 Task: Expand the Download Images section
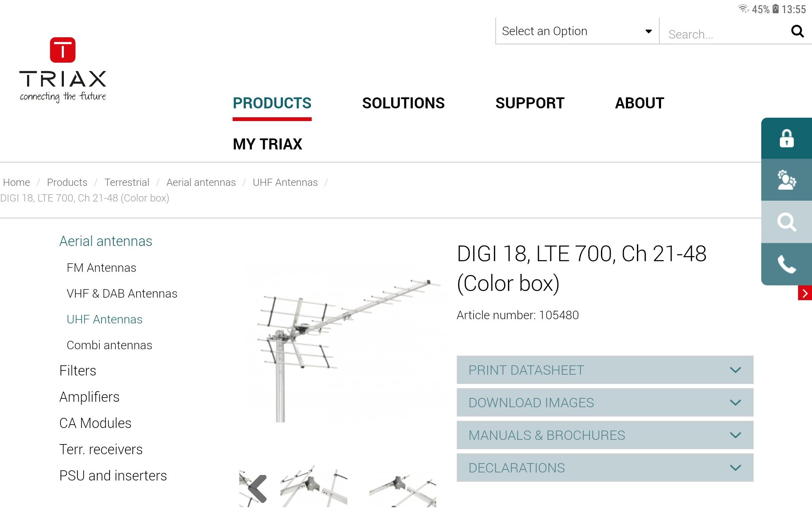point(605,403)
